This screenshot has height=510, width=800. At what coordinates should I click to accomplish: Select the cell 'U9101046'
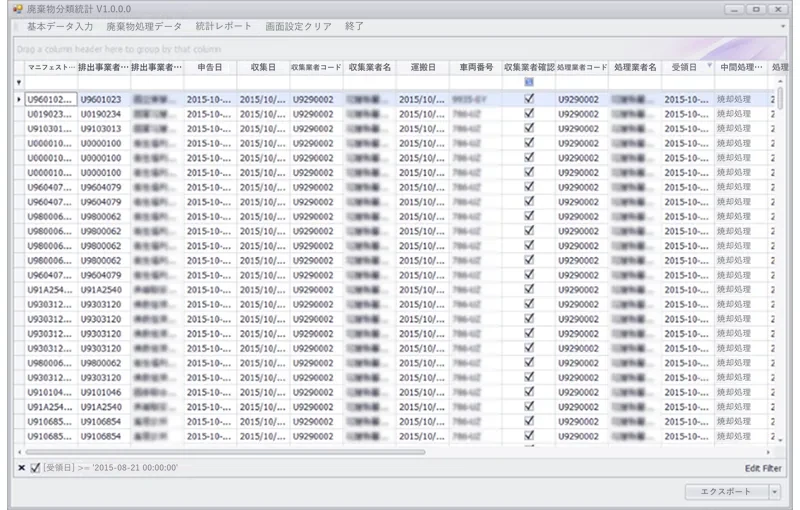pyautogui.click(x=104, y=392)
